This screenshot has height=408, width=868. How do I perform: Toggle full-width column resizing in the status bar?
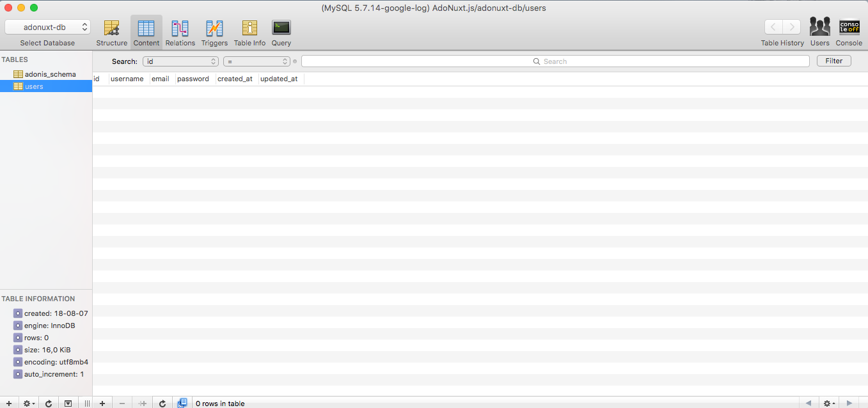tap(87, 404)
